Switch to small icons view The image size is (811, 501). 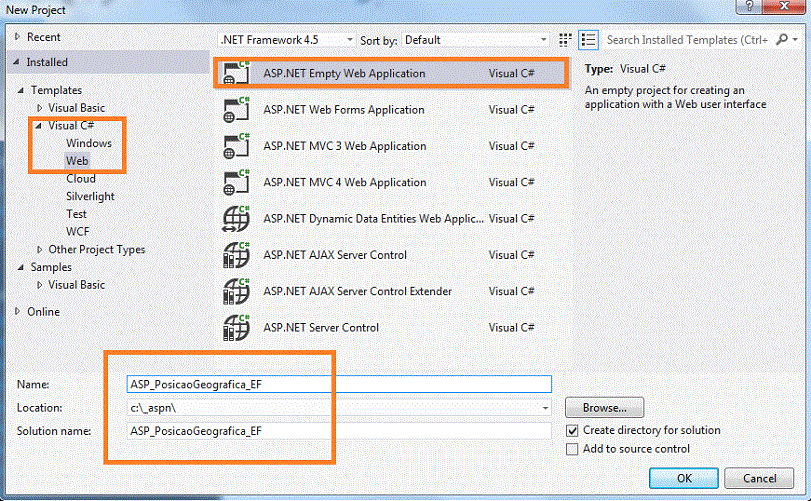point(565,40)
